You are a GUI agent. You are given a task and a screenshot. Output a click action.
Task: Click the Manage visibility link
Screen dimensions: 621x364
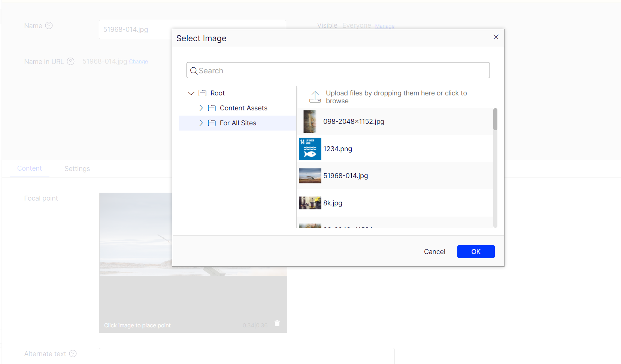385,26
